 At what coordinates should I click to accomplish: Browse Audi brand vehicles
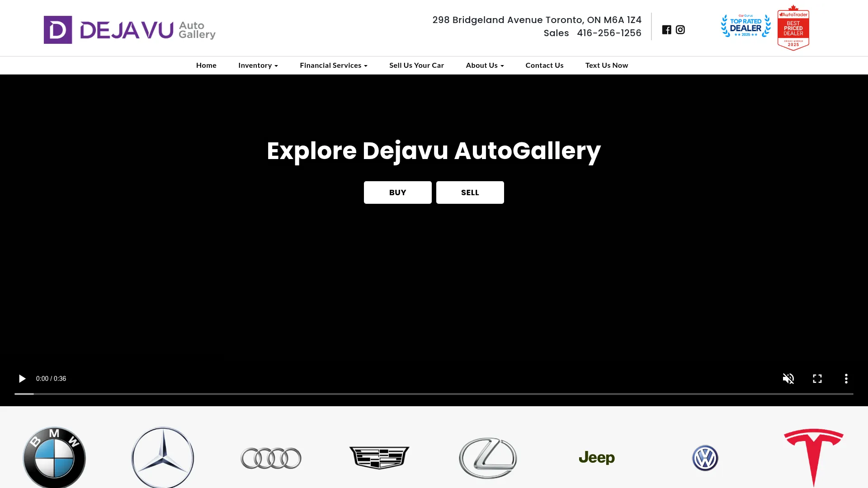pyautogui.click(x=271, y=458)
